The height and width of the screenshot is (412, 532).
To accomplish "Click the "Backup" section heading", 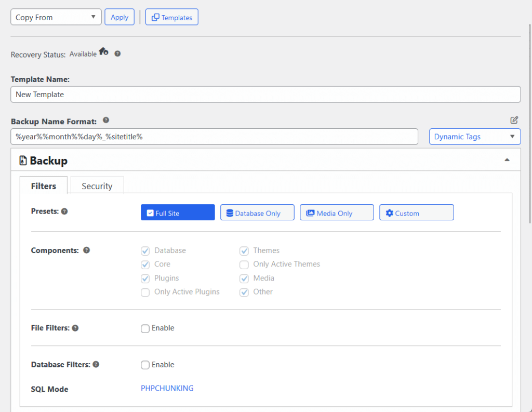I will [x=48, y=161].
